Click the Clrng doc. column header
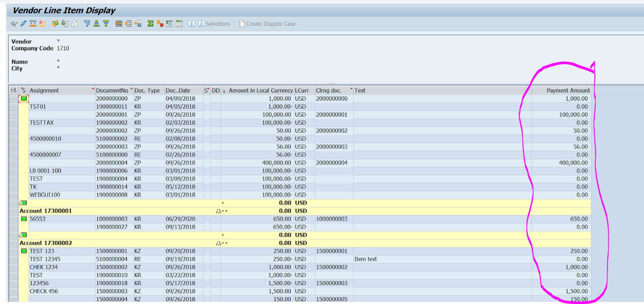 334,90
